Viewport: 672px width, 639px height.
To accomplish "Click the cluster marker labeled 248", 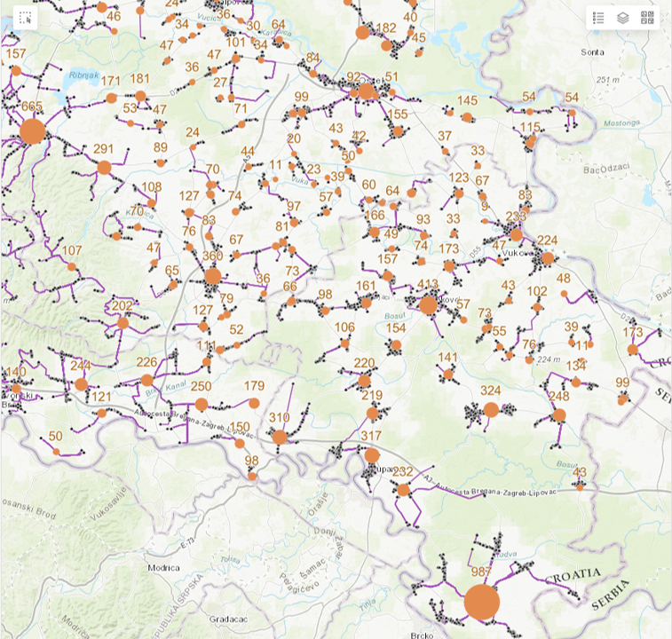I will (x=558, y=414).
